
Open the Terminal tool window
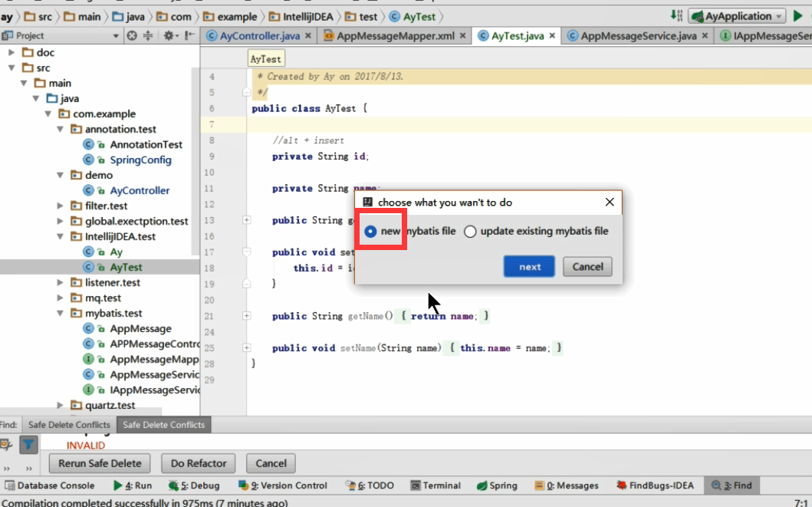[x=436, y=486]
